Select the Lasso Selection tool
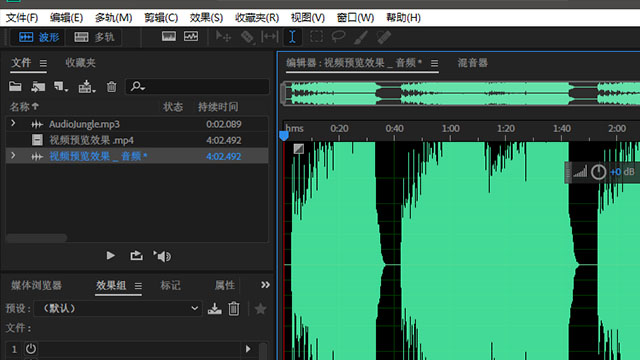The height and width of the screenshot is (360, 640). click(338, 37)
